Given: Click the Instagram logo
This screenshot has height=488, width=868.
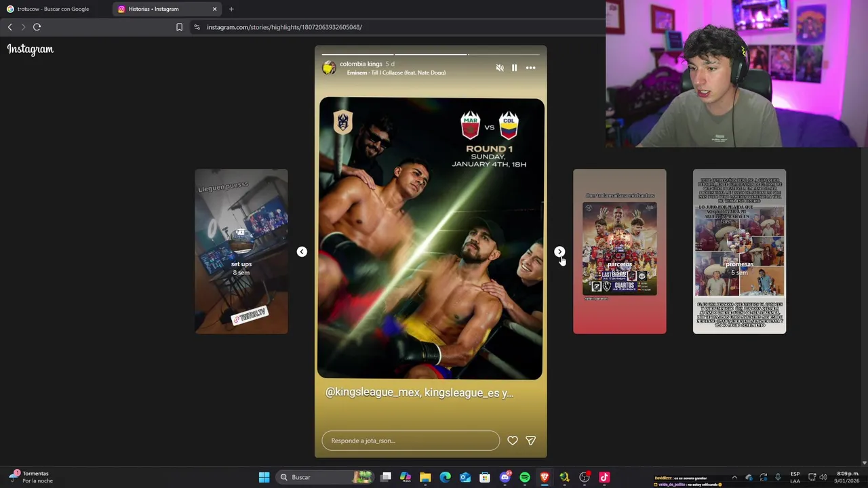Looking at the screenshot, I should click(31, 49).
